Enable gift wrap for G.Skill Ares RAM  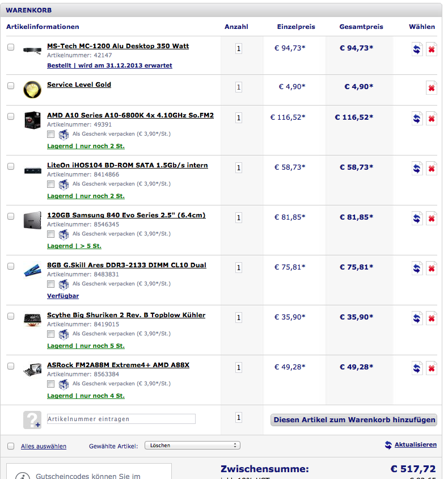click(51, 284)
